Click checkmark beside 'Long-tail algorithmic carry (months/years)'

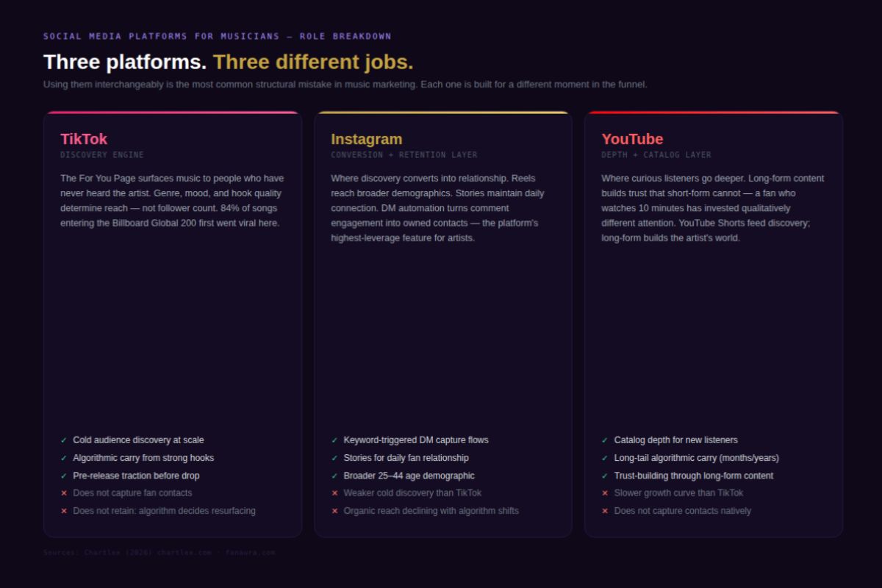coord(605,458)
